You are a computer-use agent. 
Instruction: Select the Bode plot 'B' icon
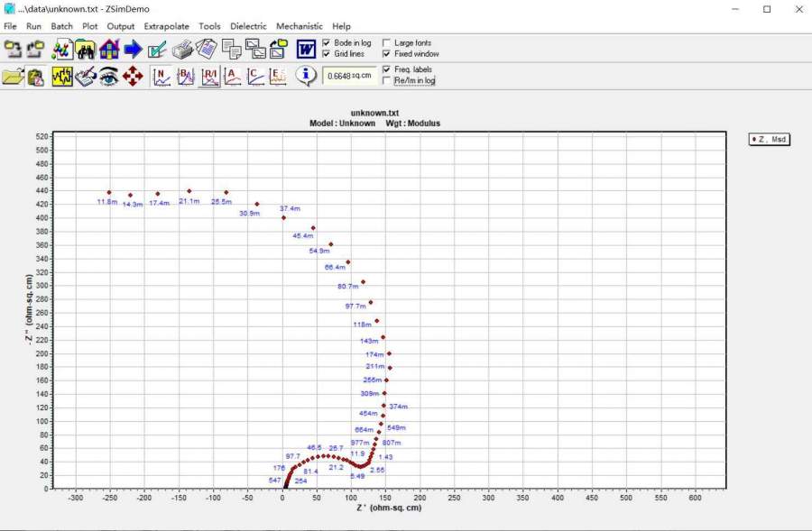185,76
